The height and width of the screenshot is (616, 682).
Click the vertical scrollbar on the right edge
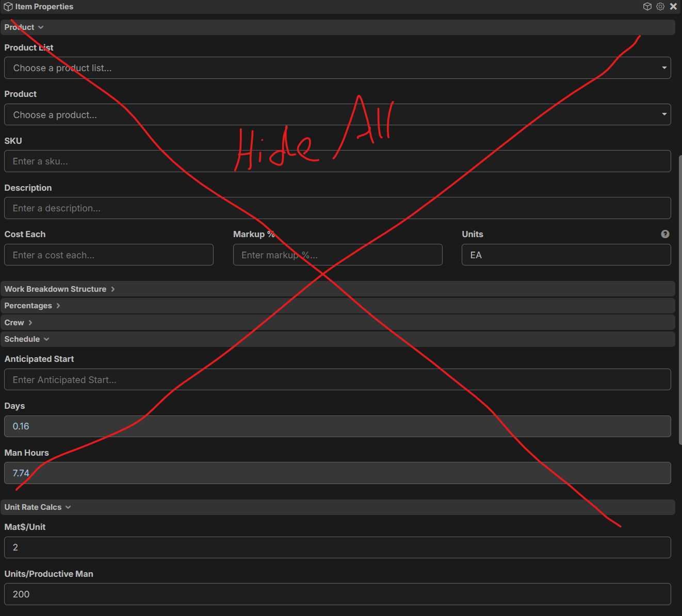[680, 299]
